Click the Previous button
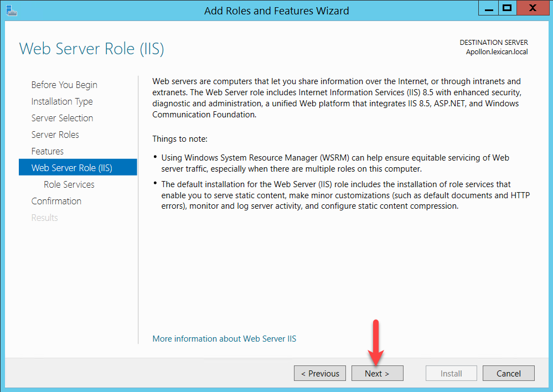The height and width of the screenshot is (392, 553). (320, 373)
